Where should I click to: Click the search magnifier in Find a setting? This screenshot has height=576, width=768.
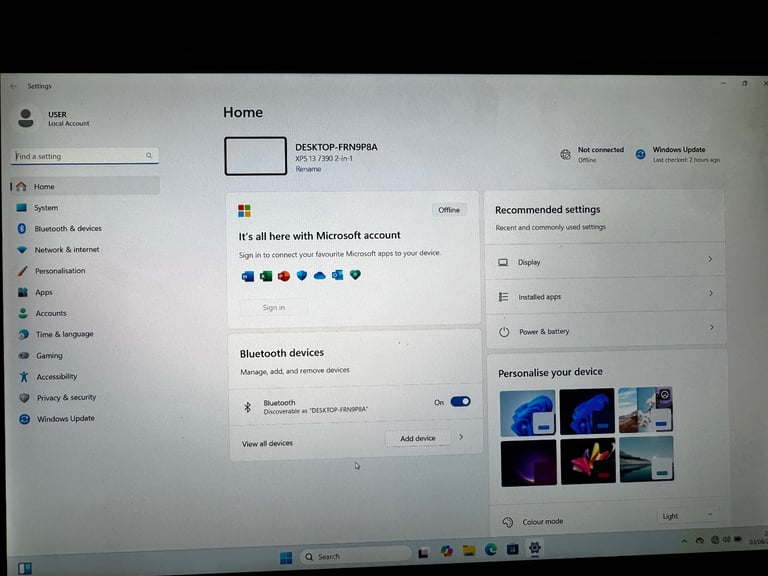pos(149,156)
